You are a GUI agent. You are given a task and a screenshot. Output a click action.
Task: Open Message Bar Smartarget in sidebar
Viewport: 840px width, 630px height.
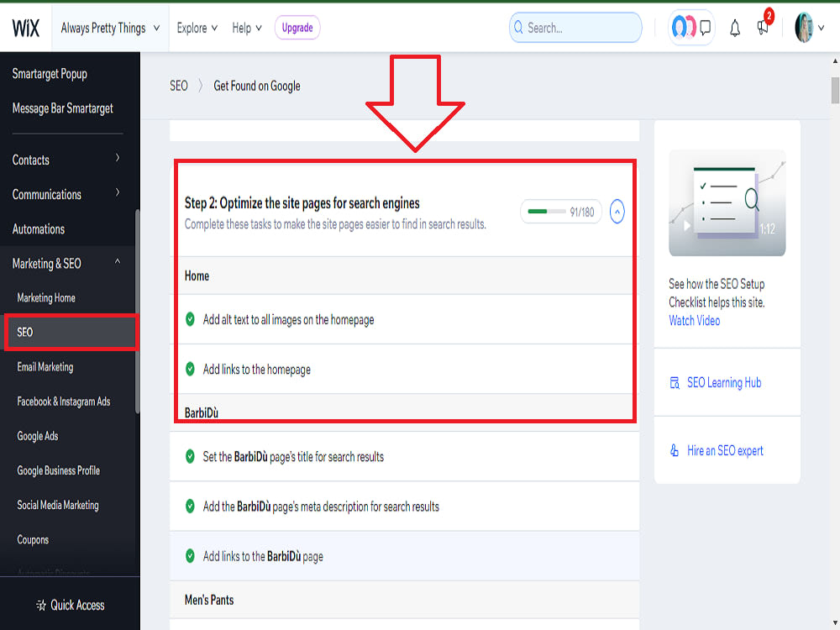pos(63,108)
